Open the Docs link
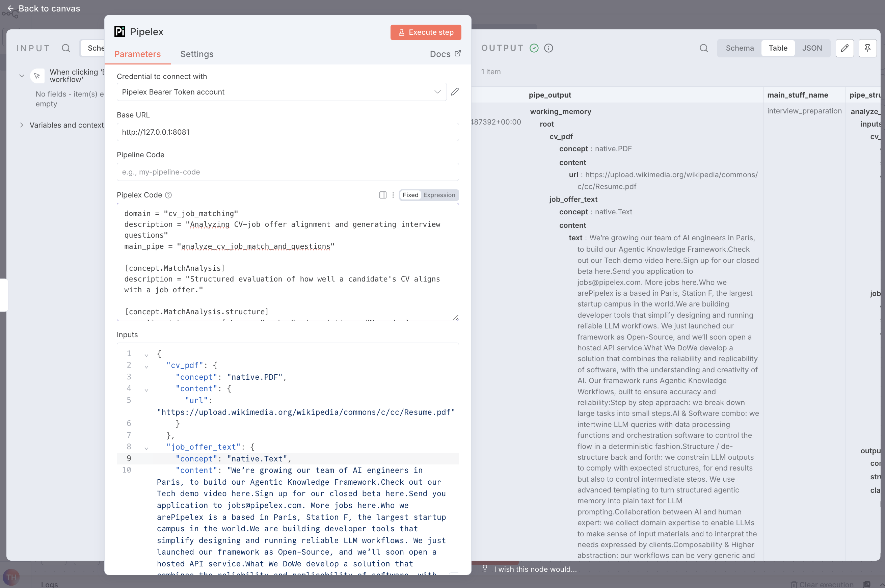 coord(445,54)
